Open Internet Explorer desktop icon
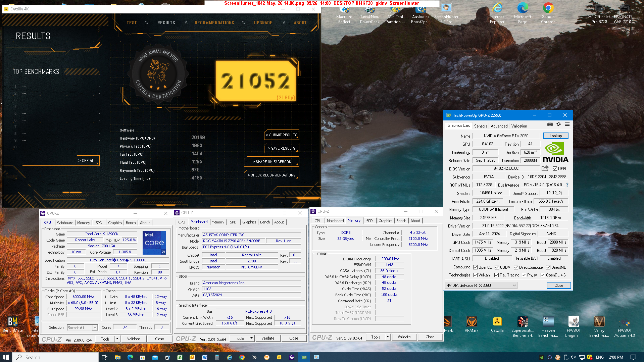Image resolution: width=644 pixels, height=362 pixels. click(x=497, y=13)
